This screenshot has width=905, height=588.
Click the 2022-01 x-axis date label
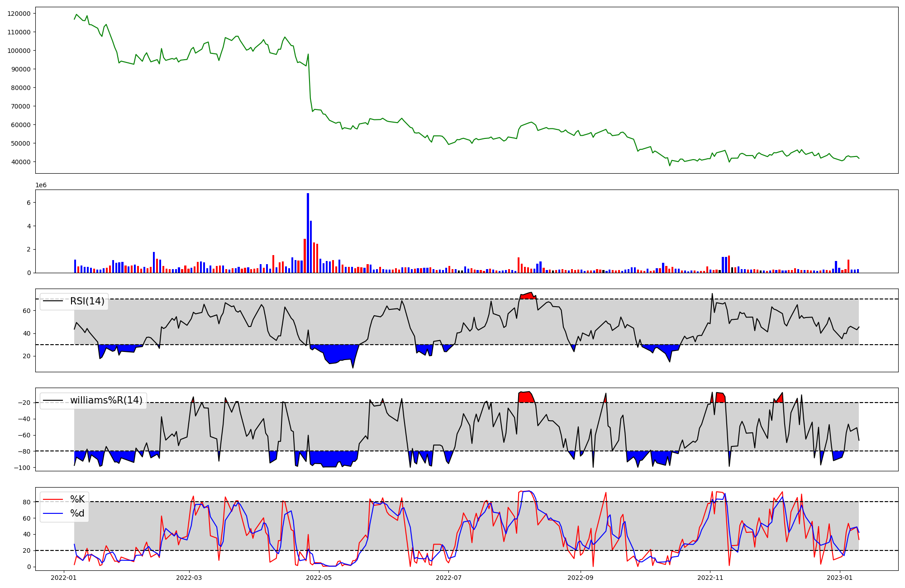[x=63, y=578]
